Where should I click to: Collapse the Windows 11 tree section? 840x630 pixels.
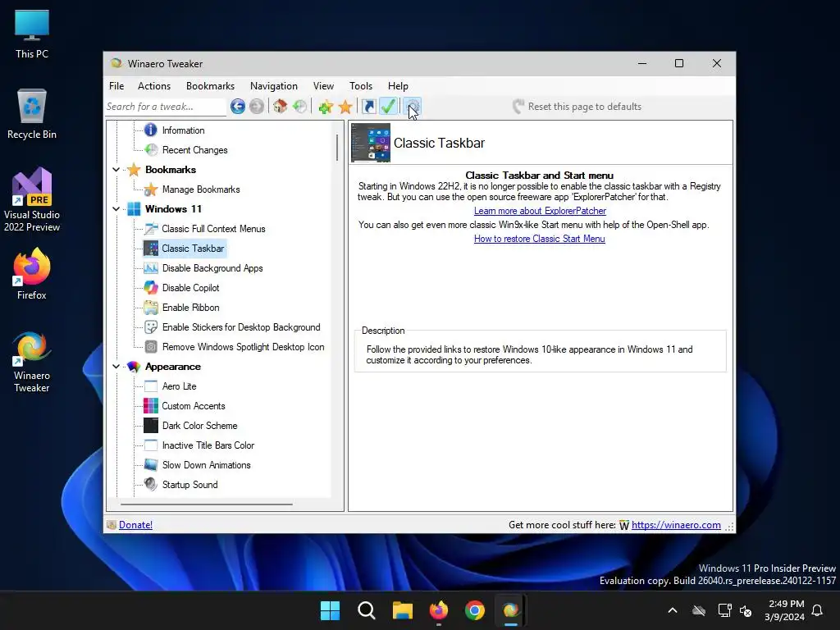pyautogui.click(x=116, y=209)
